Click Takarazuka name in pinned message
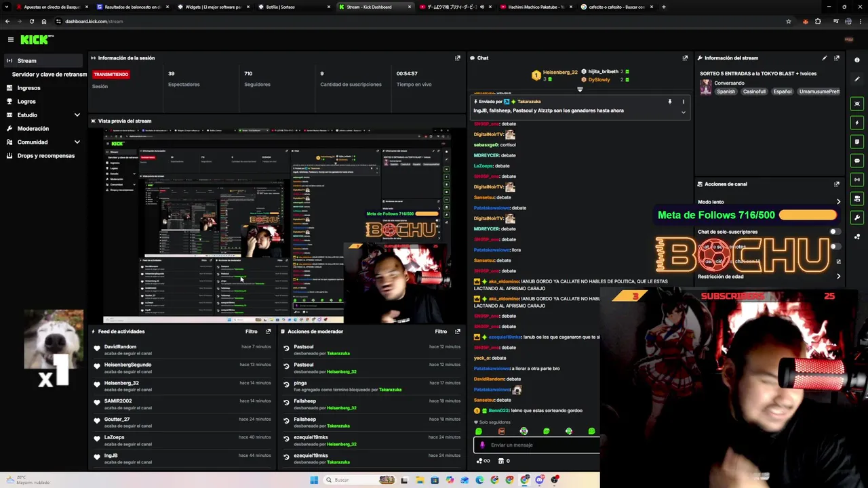This screenshot has height=488, width=868. [x=529, y=102]
